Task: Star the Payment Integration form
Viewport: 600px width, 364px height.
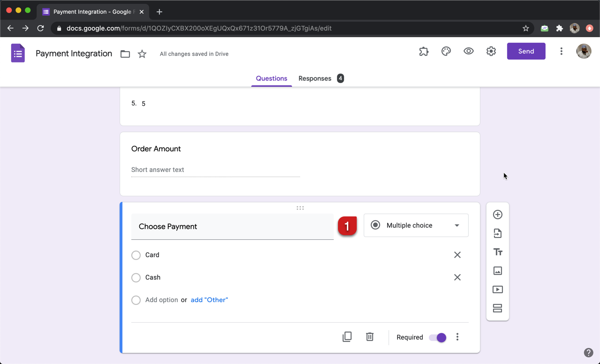Action: click(142, 54)
